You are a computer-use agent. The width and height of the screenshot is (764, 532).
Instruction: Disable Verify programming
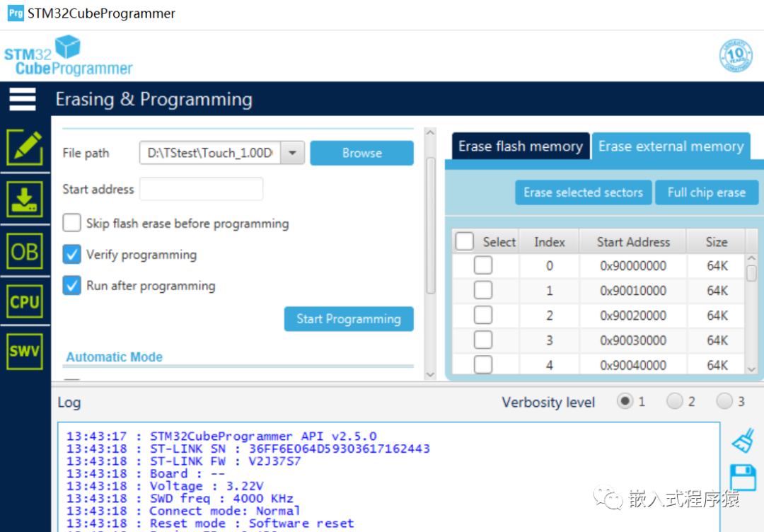[x=71, y=255]
